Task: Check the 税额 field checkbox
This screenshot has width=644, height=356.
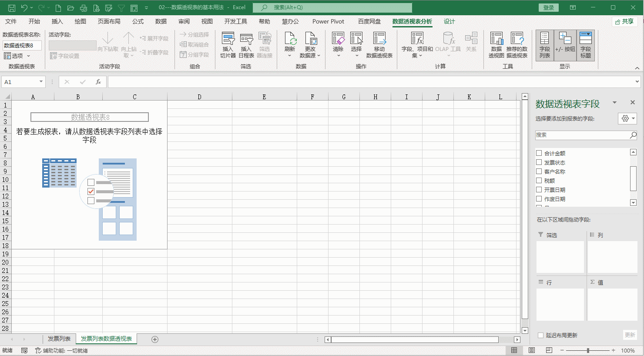Action: click(x=539, y=181)
